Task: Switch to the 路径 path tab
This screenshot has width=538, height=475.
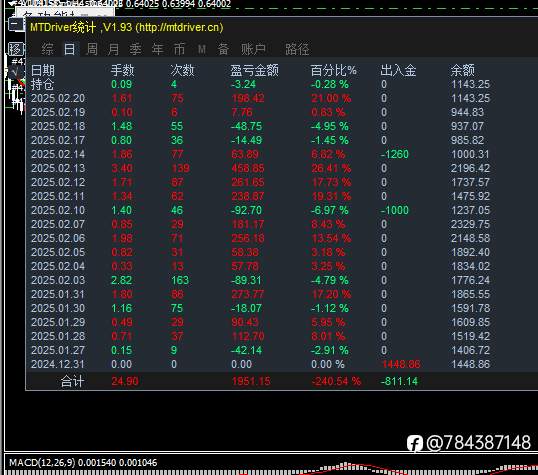Action: pyautogui.click(x=297, y=49)
